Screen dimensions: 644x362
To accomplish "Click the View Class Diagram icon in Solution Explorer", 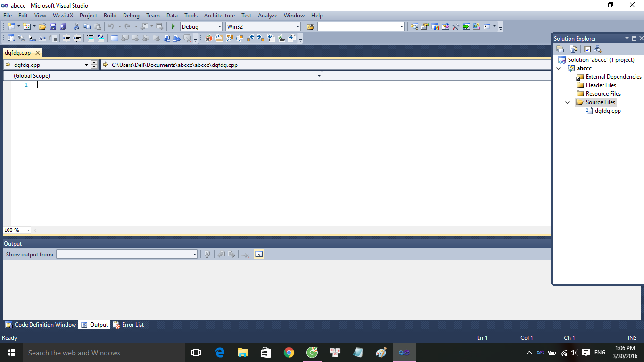I will 598,49.
